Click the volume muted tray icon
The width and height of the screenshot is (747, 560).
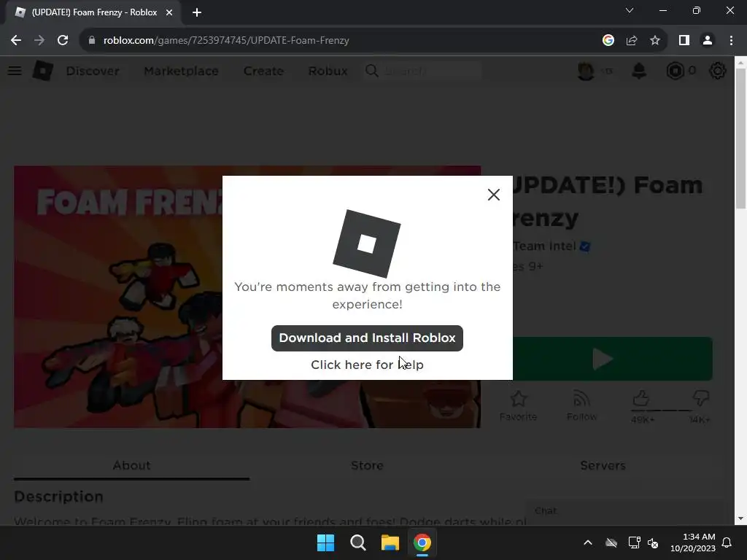(x=653, y=542)
